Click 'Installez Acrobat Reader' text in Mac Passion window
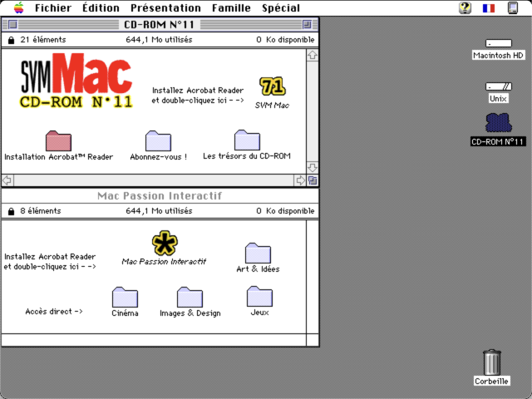This screenshot has height=399, width=532. 50,257
